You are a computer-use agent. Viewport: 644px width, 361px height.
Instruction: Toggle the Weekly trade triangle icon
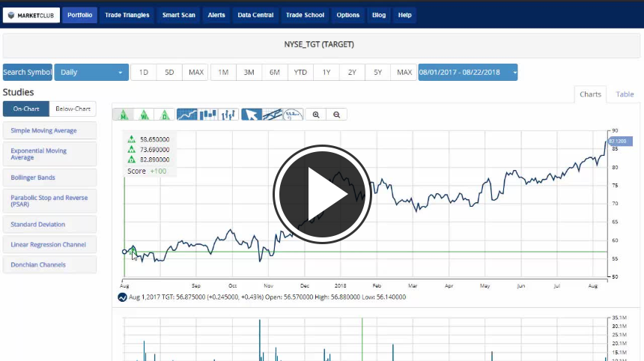(144, 115)
